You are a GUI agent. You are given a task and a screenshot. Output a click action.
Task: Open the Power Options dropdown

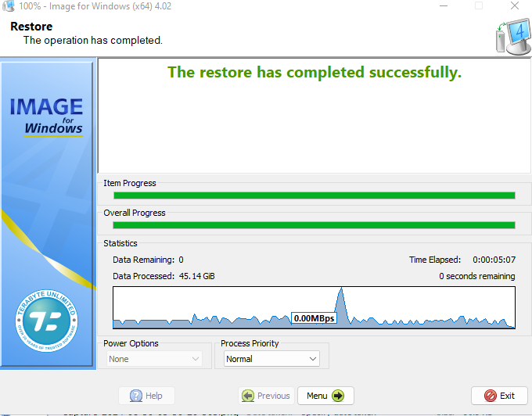pos(154,359)
